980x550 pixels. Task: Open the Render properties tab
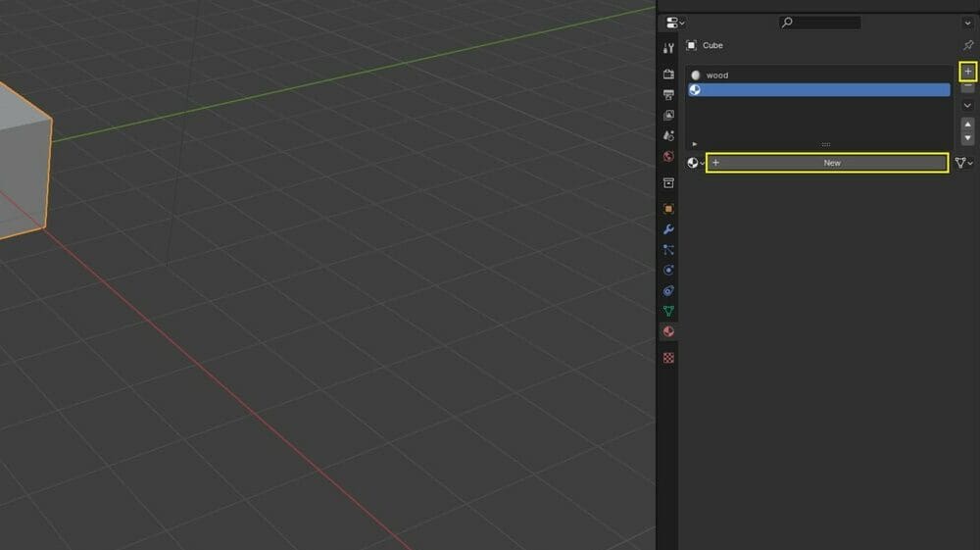668,74
